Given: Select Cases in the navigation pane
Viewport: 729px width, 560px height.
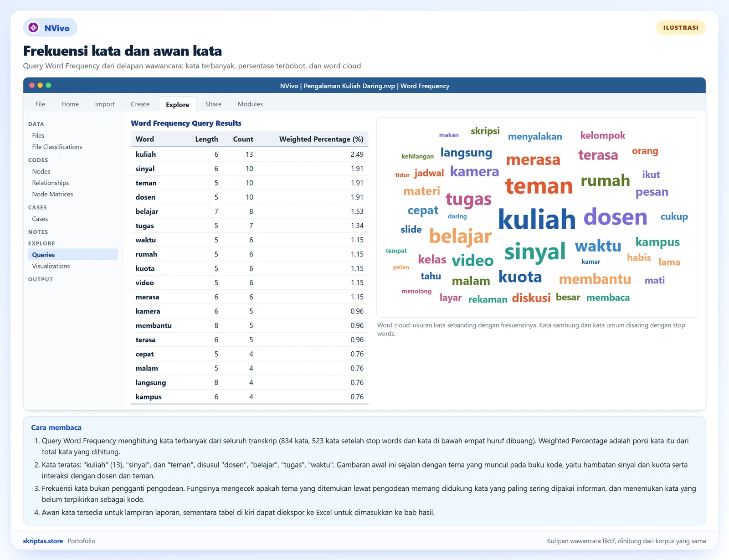Looking at the screenshot, I should coord(40,219).
